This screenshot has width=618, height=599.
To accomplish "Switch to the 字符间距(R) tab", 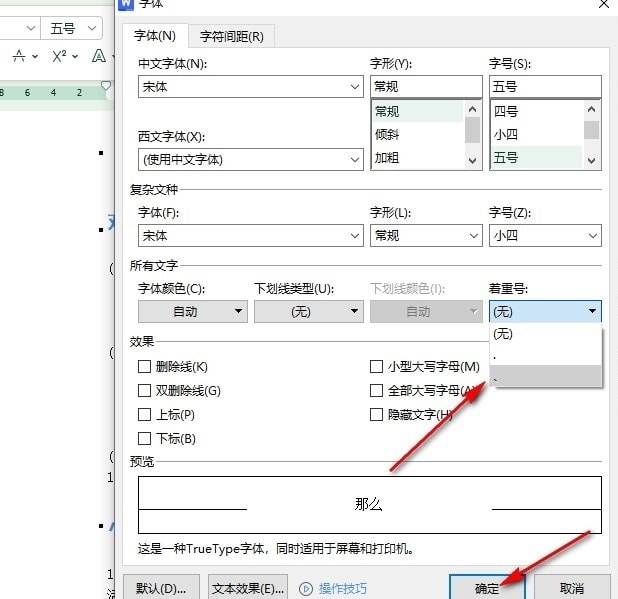I will click(231, 37).
